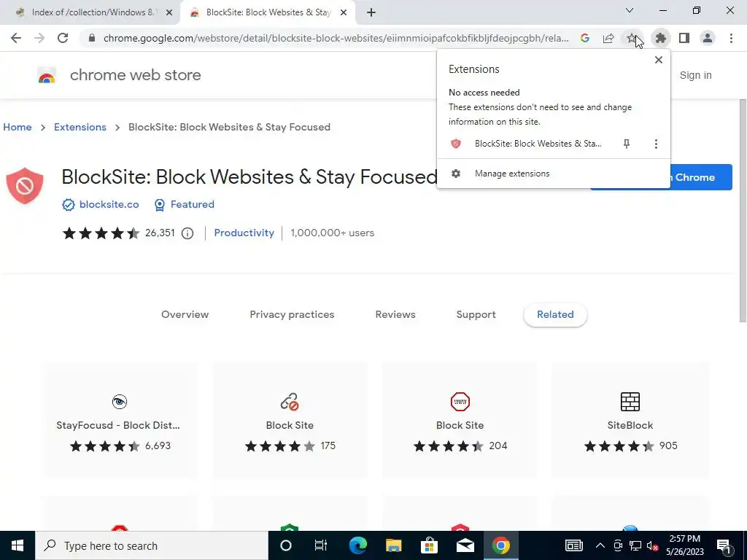Click the address bar URL

pyautogui.click(x=336, y=38)
